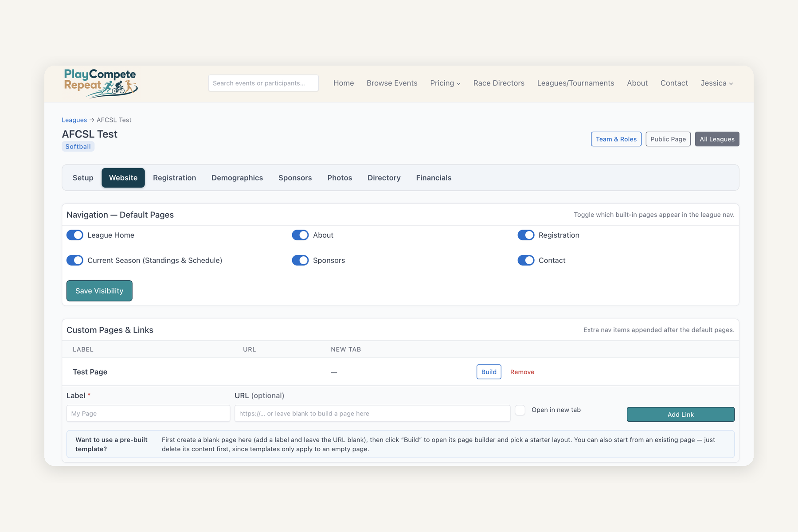Toggle About page visibility switch
The image size is (798, 532).
[x=300, y=235]
